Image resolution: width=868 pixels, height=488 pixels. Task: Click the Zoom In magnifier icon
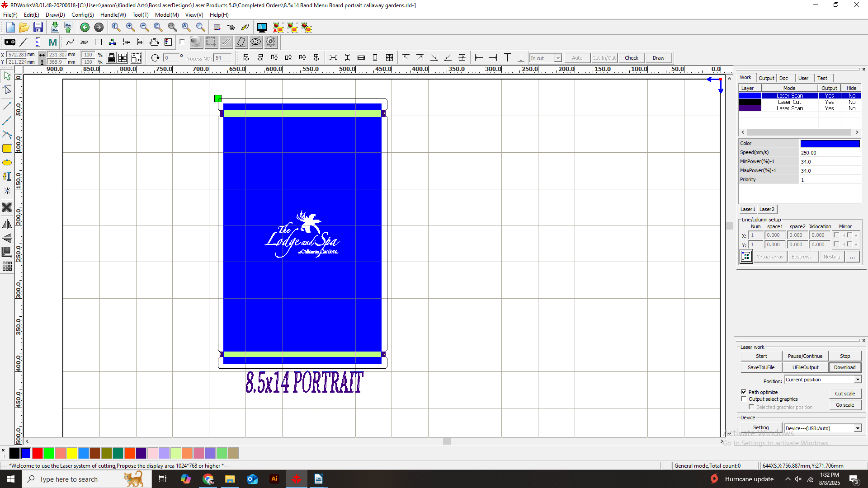pyautogui.click(x=130, y=28)
